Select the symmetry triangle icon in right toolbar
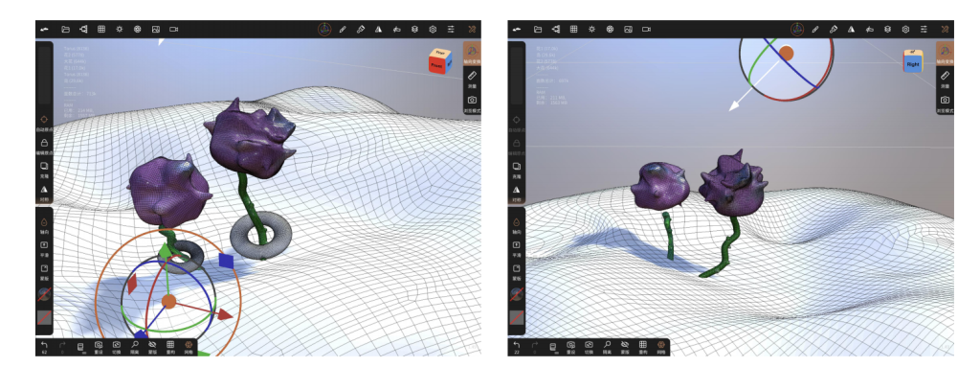The image size is (980, 367). point(851,29)
